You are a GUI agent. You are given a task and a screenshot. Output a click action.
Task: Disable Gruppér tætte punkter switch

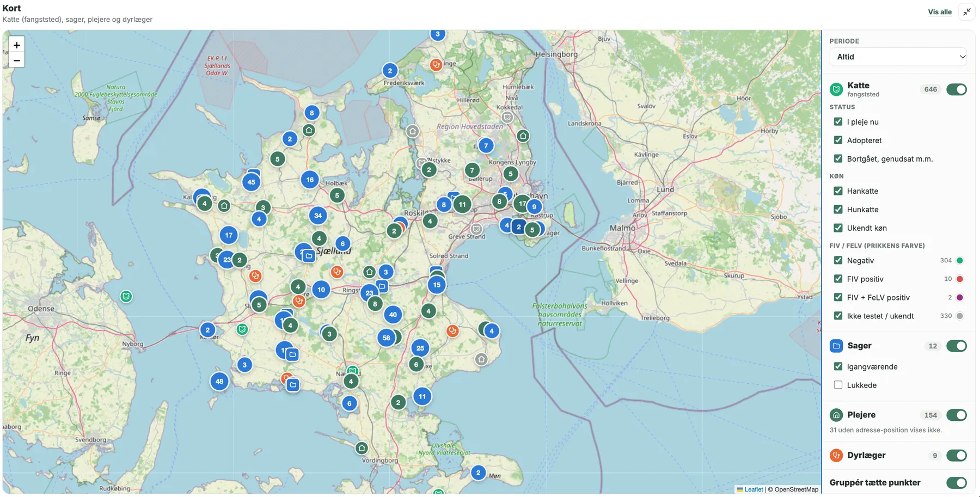point(957,482)
